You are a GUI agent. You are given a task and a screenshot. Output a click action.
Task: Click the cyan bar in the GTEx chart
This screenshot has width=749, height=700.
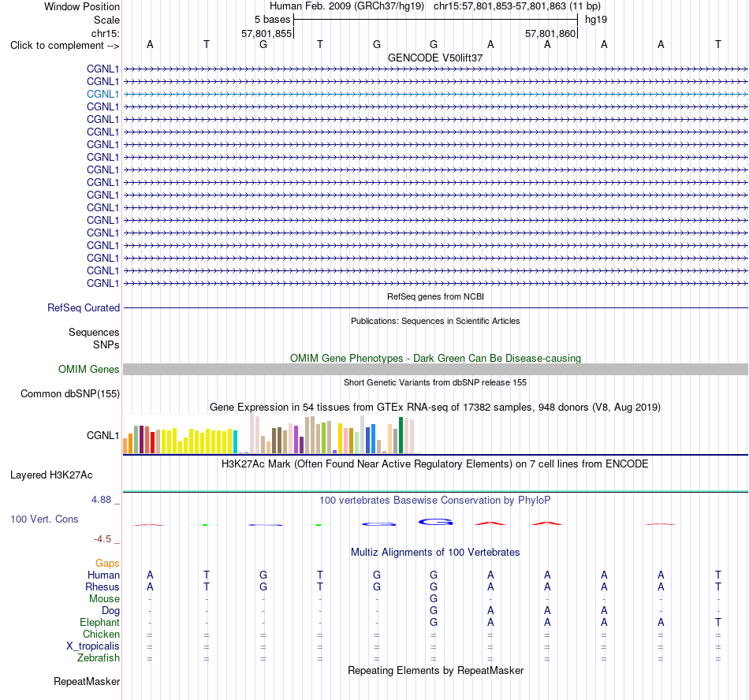[x=236, y=441]
